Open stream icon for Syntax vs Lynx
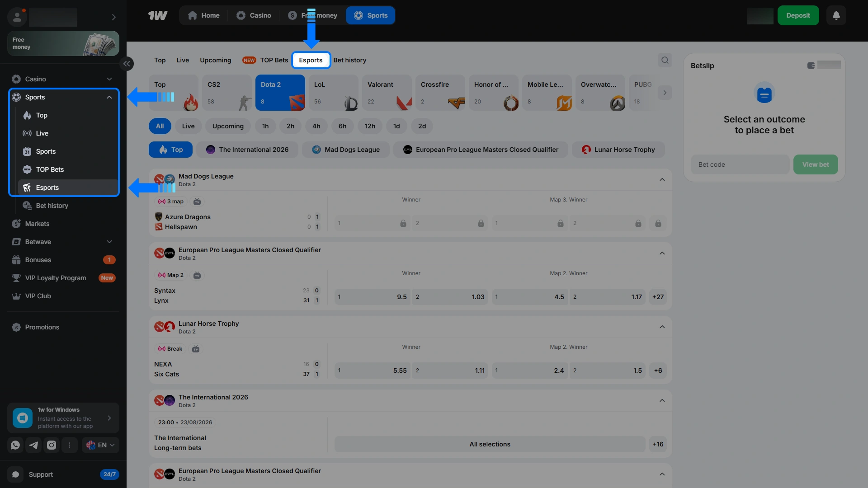868x488 pixels. pos(197,275)
